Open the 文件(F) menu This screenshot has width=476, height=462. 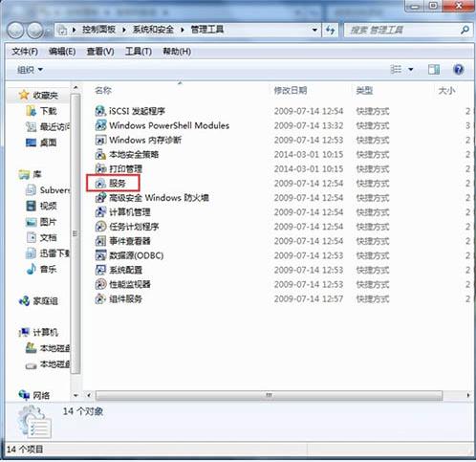pyautogui.click(x=25, y=52)
